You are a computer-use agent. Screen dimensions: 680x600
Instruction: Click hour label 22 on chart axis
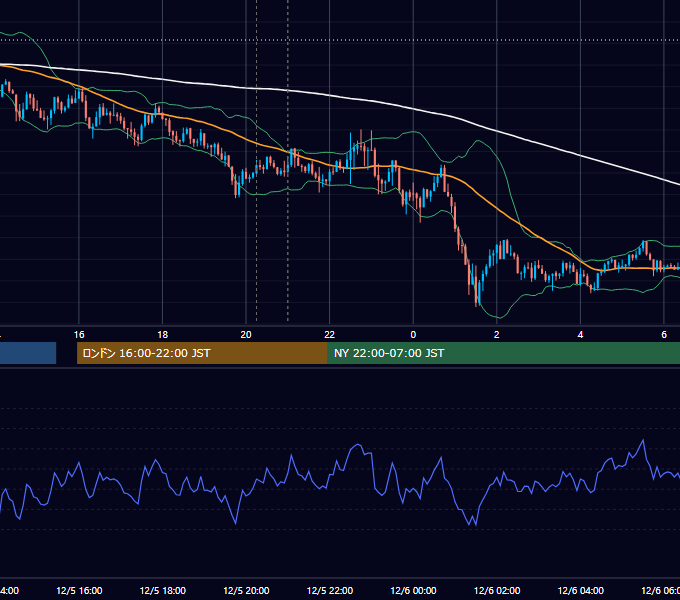(330, 335)
